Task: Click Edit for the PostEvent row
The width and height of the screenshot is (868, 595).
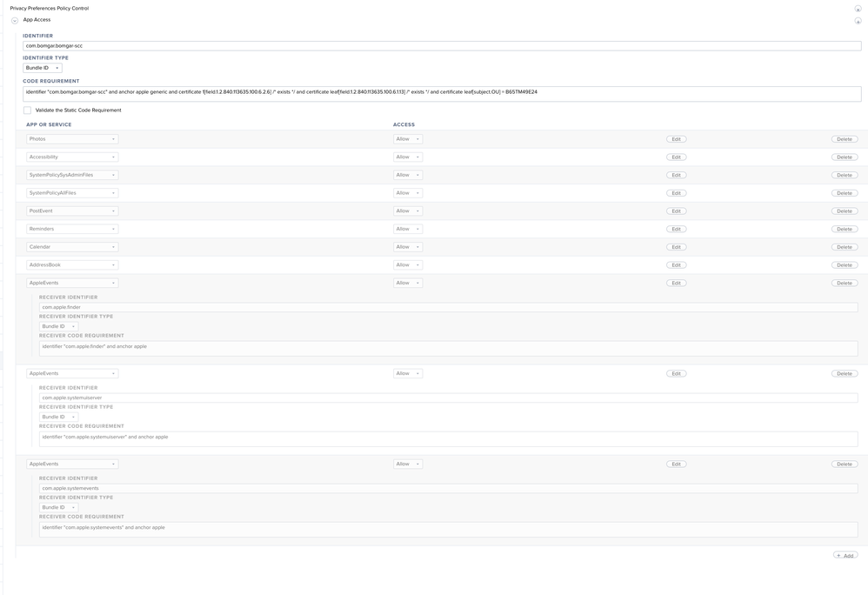Action: click(x=676, y=211)
